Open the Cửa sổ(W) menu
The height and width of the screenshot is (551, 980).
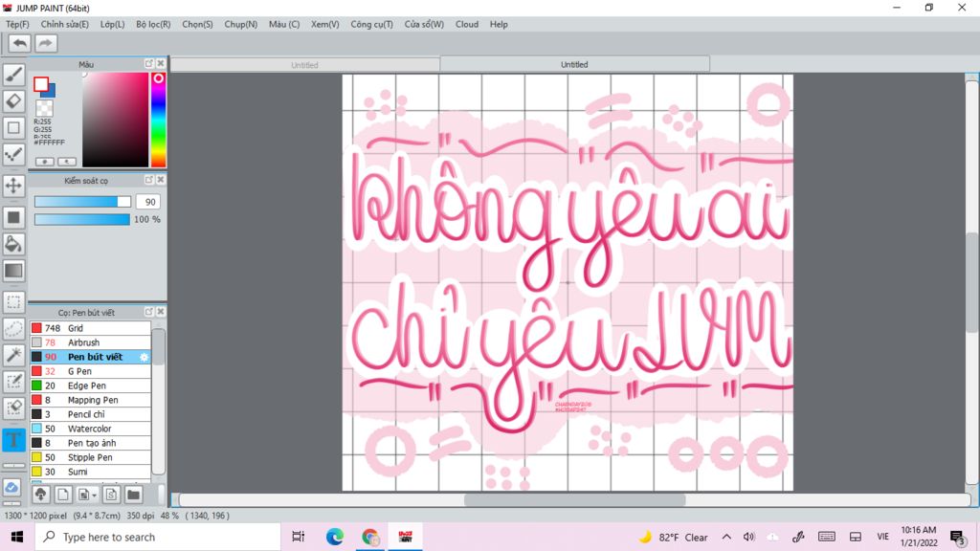(424, 24)
